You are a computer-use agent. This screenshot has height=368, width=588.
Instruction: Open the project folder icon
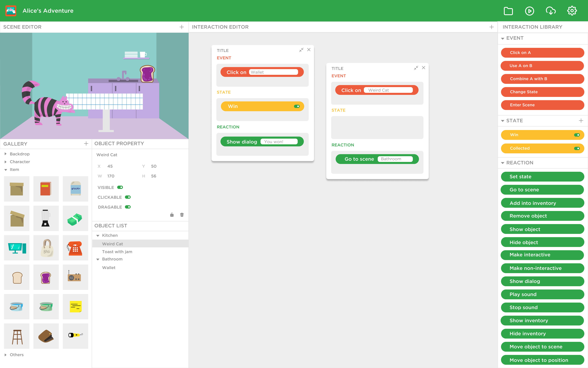[508, 11]
